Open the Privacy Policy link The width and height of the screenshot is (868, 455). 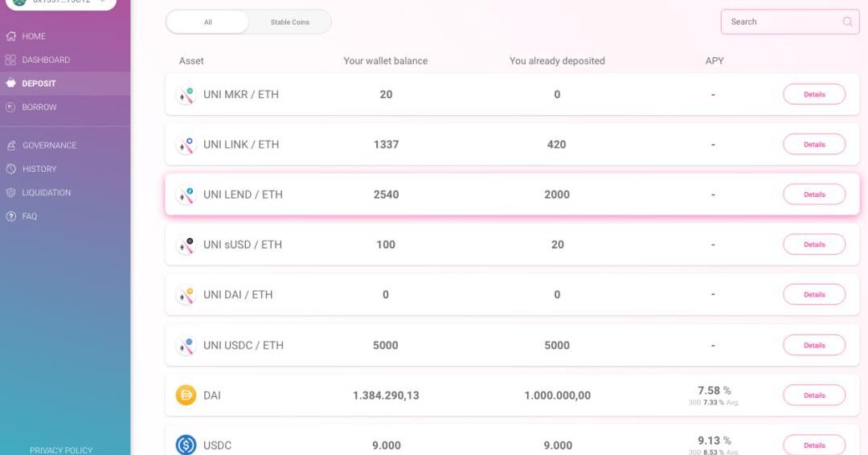tap(61, 450)
